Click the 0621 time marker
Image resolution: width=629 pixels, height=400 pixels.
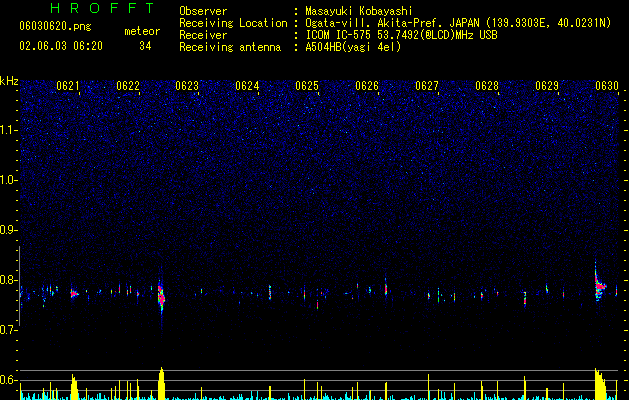67,86
